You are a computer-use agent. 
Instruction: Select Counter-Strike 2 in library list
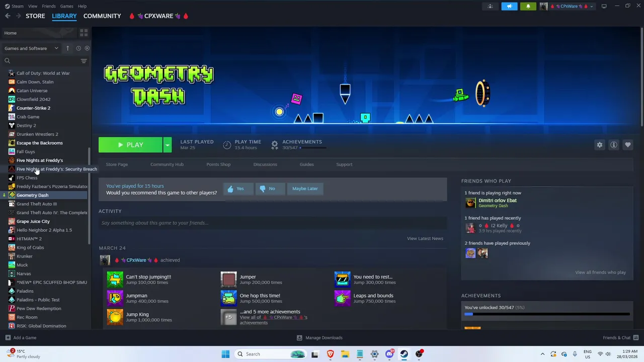pos(33,108)
